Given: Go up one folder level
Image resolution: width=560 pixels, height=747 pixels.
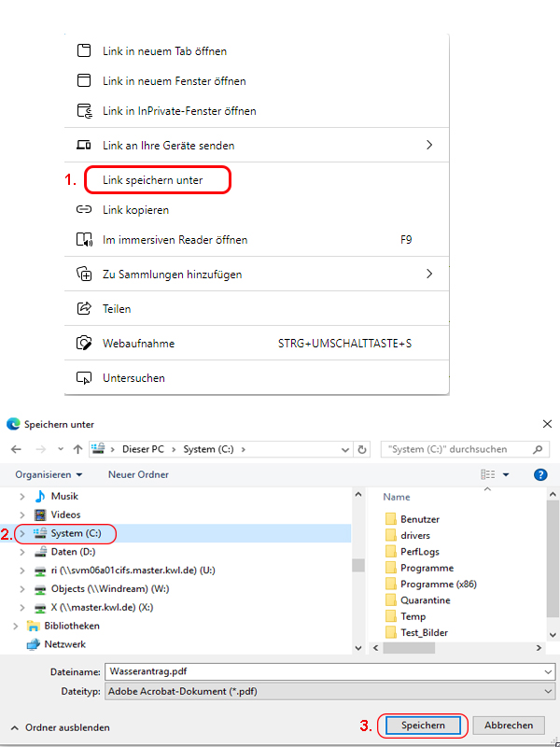Looking at the screenshot, I should tap(77, 449).
